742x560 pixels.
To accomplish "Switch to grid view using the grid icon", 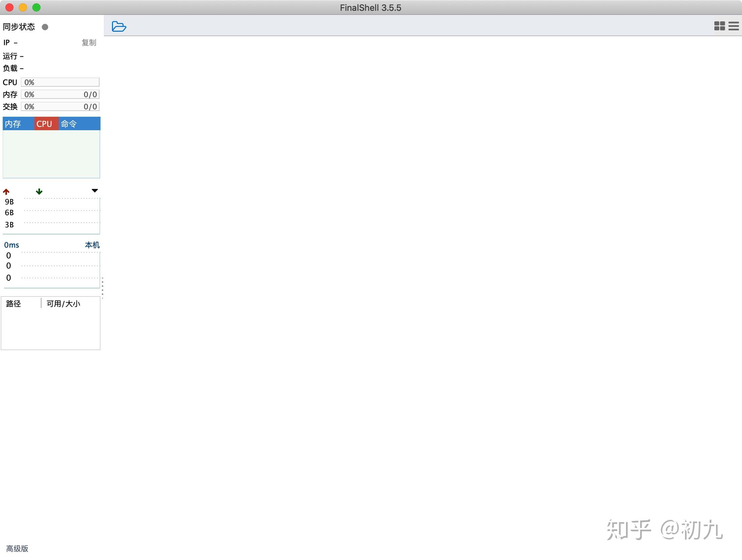I will pyautogui.click(x=719, y=26).
